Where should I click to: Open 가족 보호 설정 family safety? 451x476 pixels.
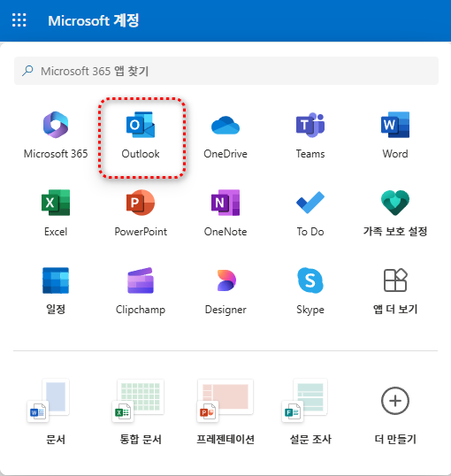(395, 213)
